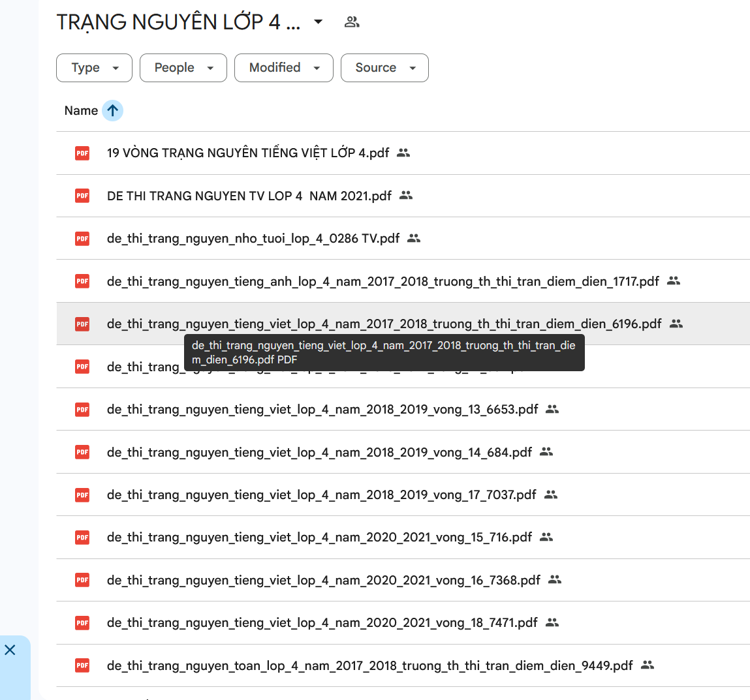Screen dimensions: 750x700
Task: Click PDF icon of DE THI TRANG NGUYEN 2021
Action: click(x=82, y=196)
